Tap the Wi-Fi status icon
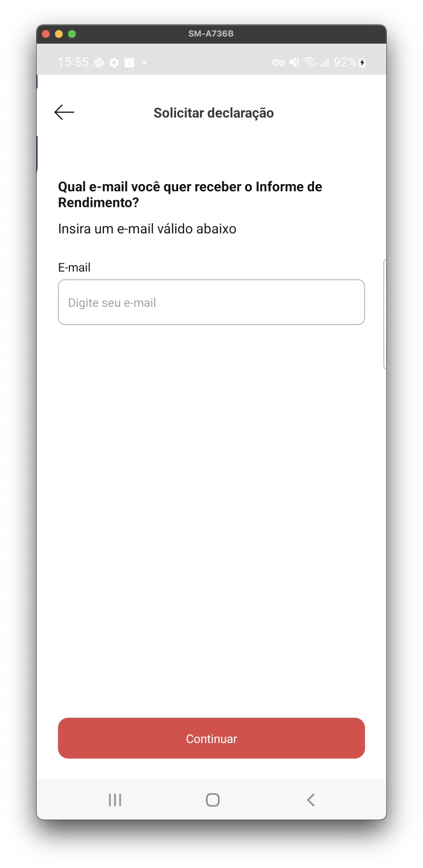Image resolution: width=423 pixels, height=868 pixels. (x=310, y=62)
